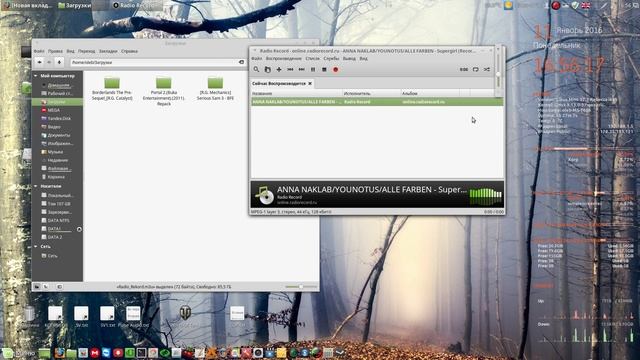640x360 pixels.
Task: Click hide sidebar icon in file manager status bar
Action: [60, 287]
